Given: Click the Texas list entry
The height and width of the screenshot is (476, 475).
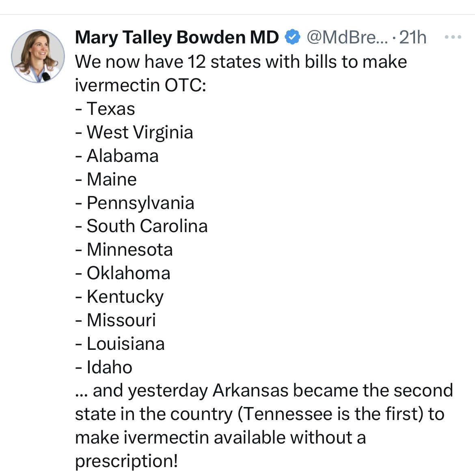Looking at the screenshot, I should 110,109.
